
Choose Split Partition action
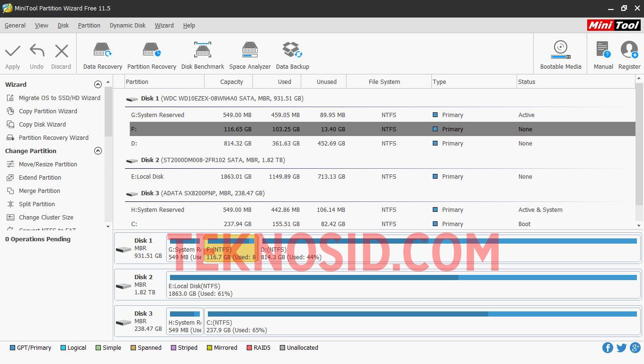pos(37,204)
